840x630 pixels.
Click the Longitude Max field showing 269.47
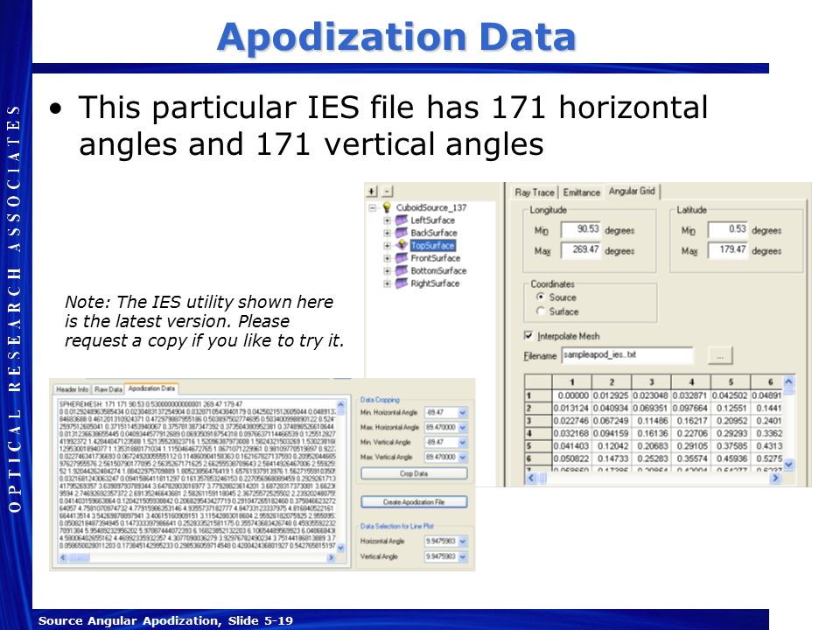581,250
